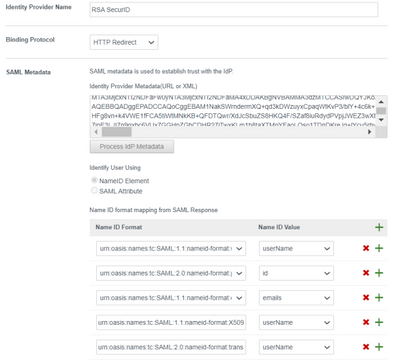Click metadata textarea scroll down arrow
This screenshot has height=360, width=400.
pos(382,120)
